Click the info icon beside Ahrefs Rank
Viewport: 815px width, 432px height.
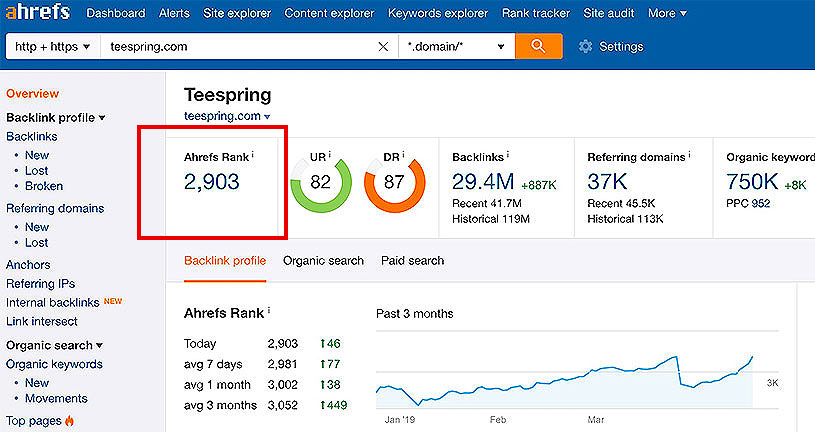(x=252, y=156)
